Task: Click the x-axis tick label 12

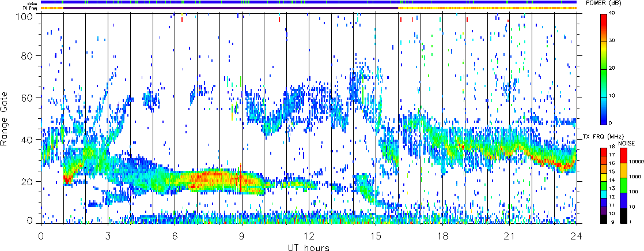Action: click(309, 236)
